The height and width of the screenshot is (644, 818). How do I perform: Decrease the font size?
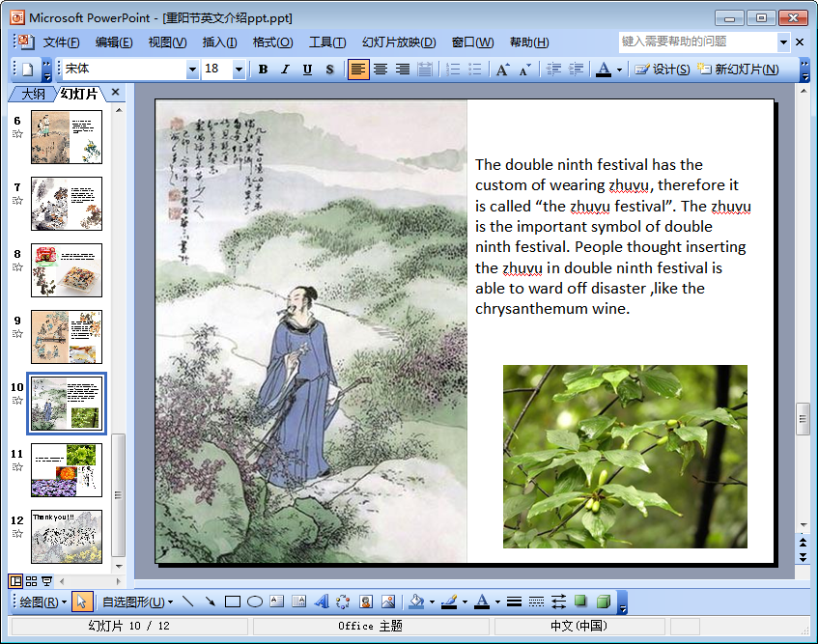coord(524,70)
